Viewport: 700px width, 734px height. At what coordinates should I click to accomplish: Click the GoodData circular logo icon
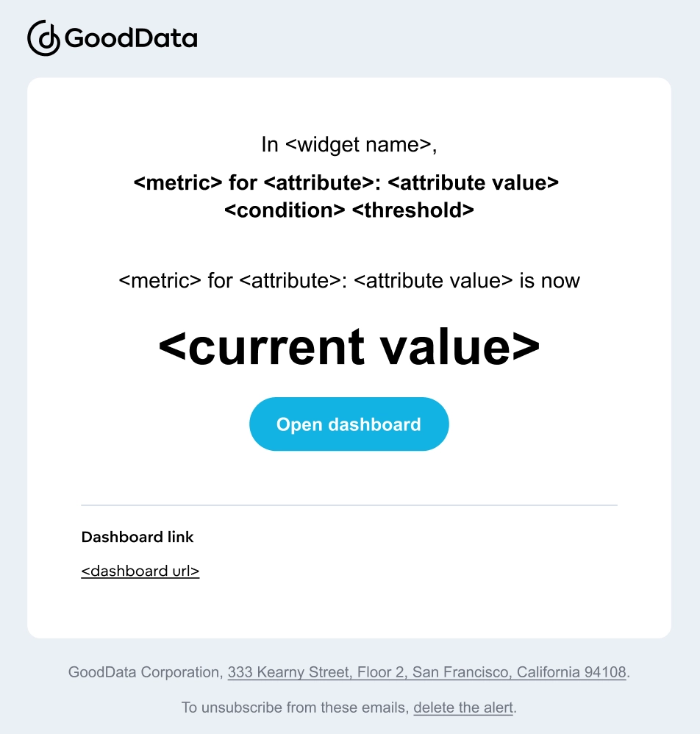pos(43,38)
